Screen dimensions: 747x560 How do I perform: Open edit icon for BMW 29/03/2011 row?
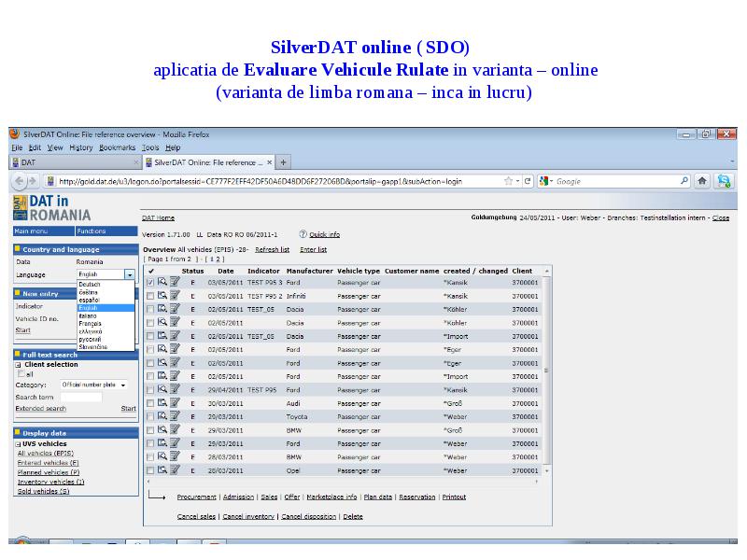pos(175,429)
